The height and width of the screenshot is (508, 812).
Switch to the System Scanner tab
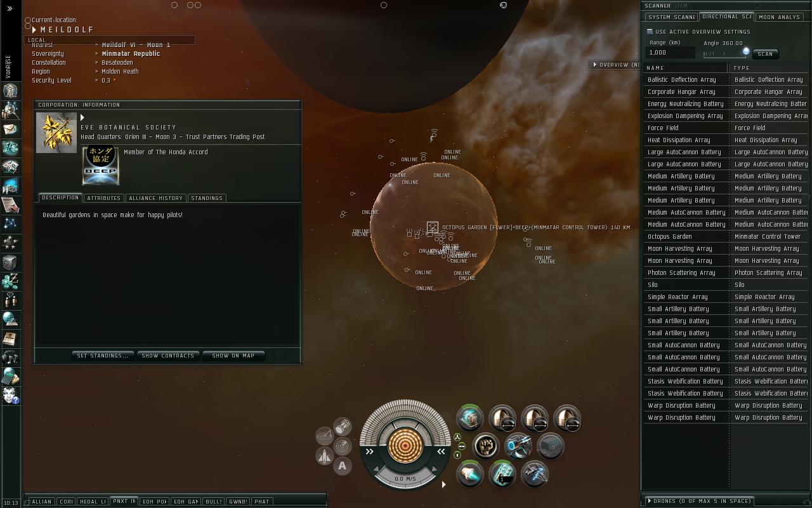671,17
